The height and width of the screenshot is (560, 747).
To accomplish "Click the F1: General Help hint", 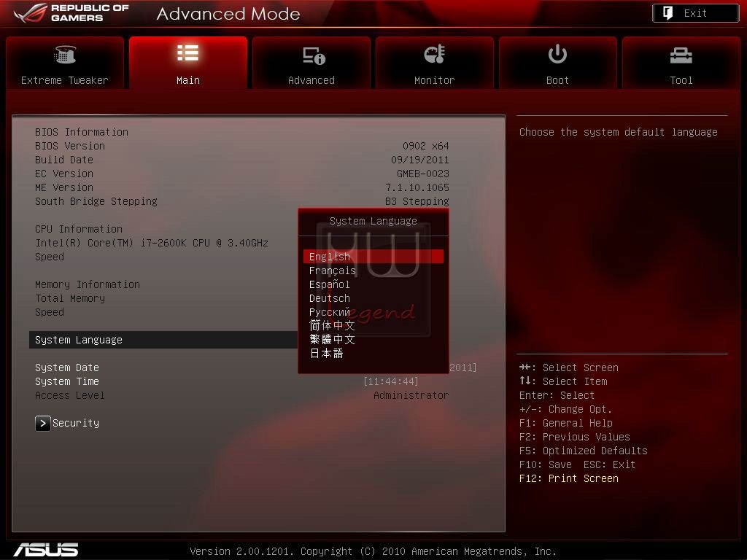I will pos(566,423).
